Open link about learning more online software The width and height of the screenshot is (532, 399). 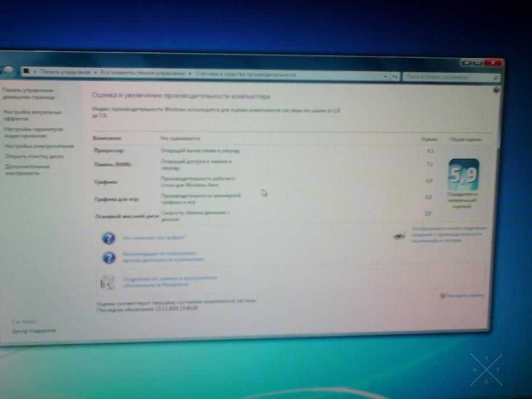pyautogui.click(x=170, y=282)
